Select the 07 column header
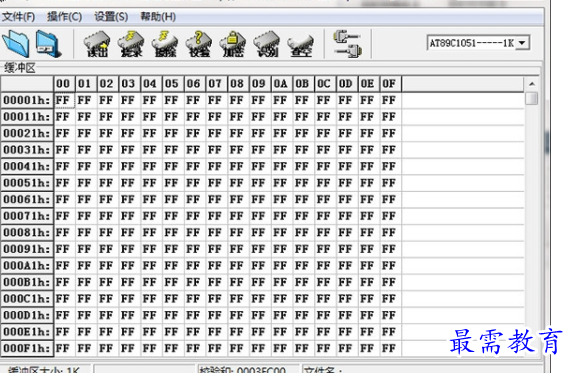Screen dimensions: 571x373 point(217,84)
